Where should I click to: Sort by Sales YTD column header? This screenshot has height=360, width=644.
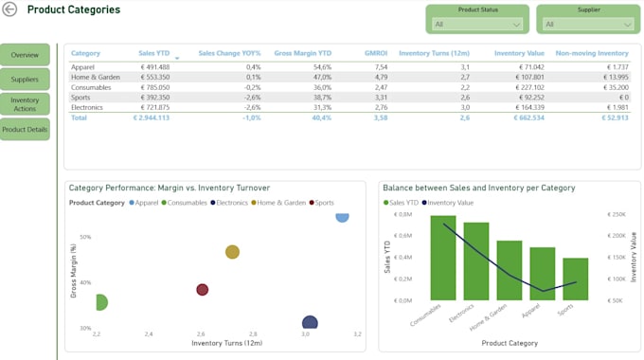pyautogui.click(x=154, y=53)
